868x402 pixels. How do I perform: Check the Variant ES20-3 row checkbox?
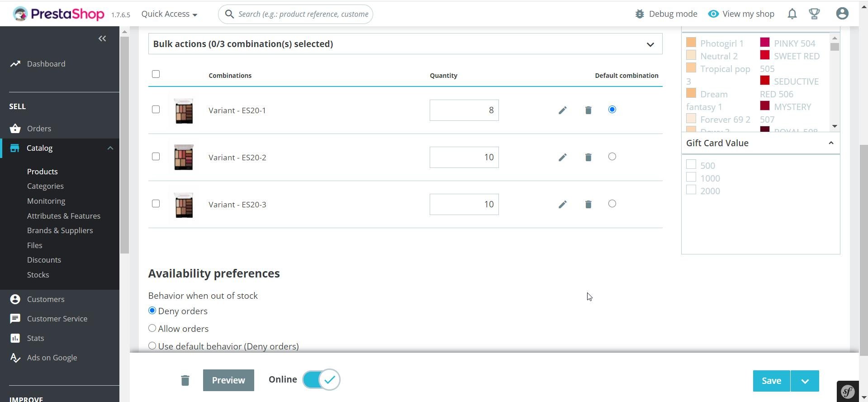tap(156, 204)
